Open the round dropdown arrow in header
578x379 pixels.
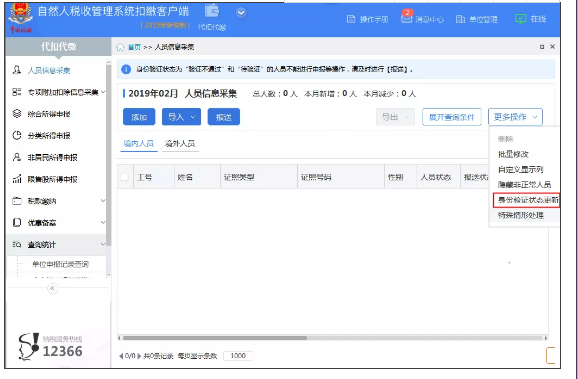241,13
